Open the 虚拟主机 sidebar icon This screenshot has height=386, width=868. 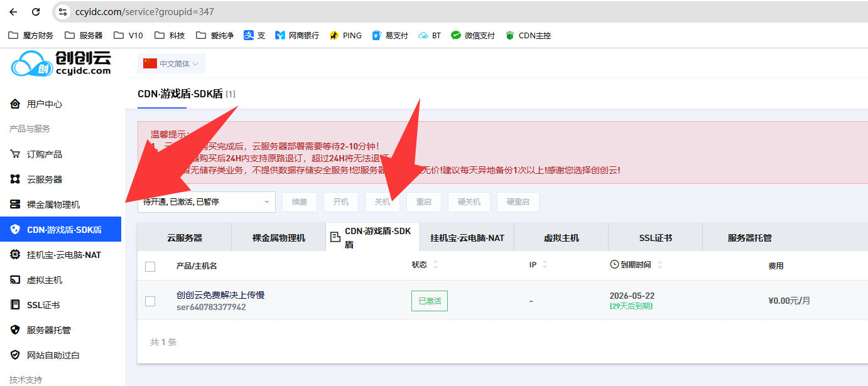[16, 280]
